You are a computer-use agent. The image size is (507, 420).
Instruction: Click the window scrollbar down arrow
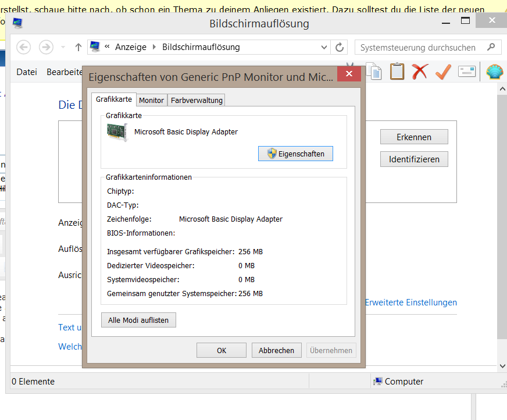click(x=502, y=366)
